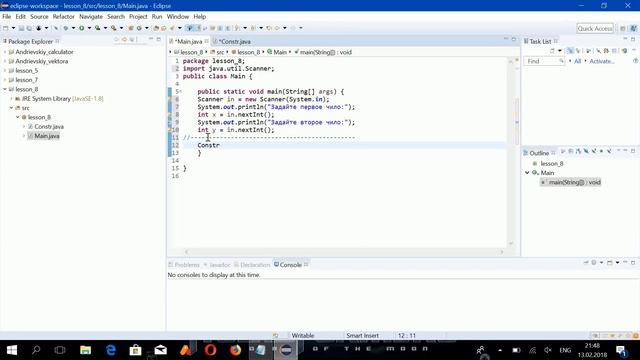Click the Coverage launch icon
The width and height of the screenshot is (640, 360).
click(98, 28)
